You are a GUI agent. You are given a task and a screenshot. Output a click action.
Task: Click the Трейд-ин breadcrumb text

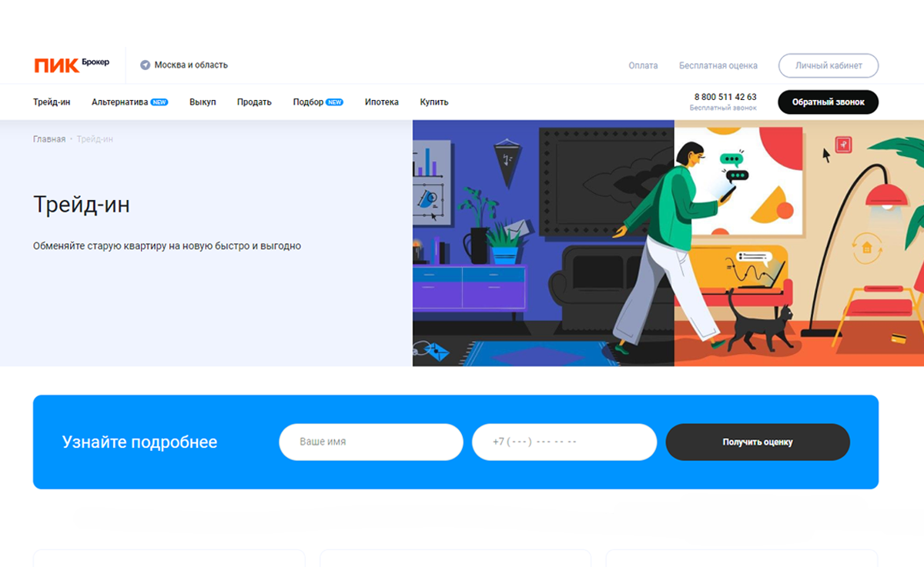(95, 139)
